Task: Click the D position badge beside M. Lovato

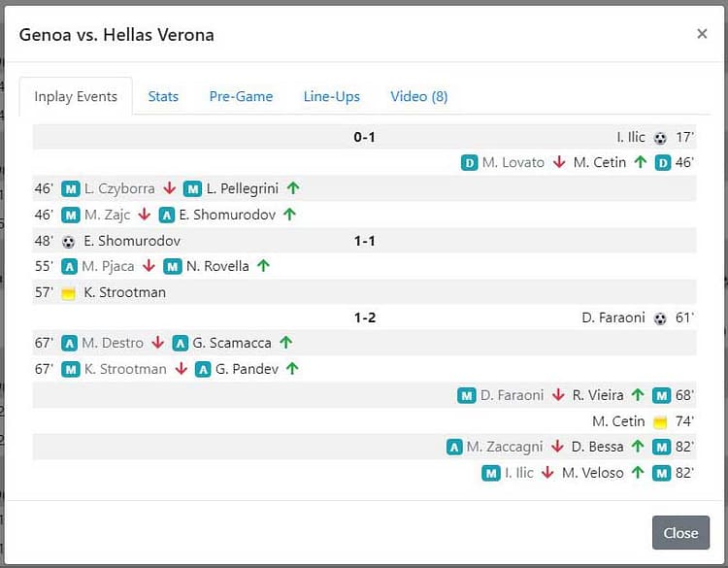Action: pos(470,163)
